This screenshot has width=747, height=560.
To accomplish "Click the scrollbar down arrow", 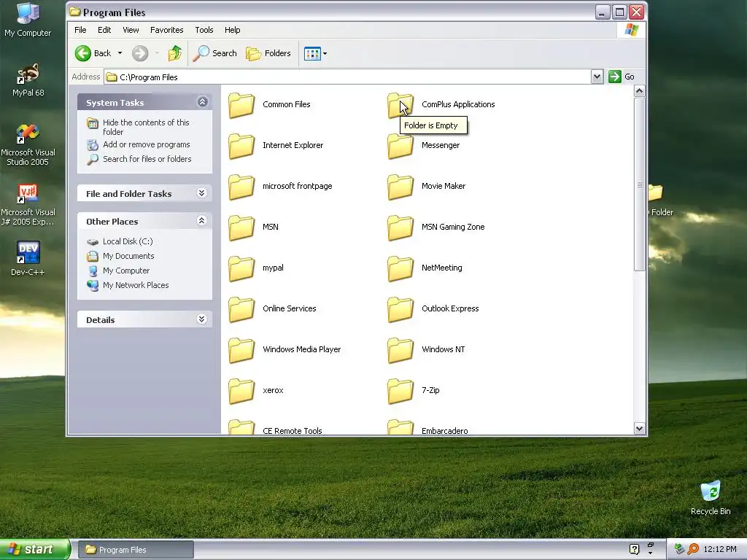I will [639, 428].
